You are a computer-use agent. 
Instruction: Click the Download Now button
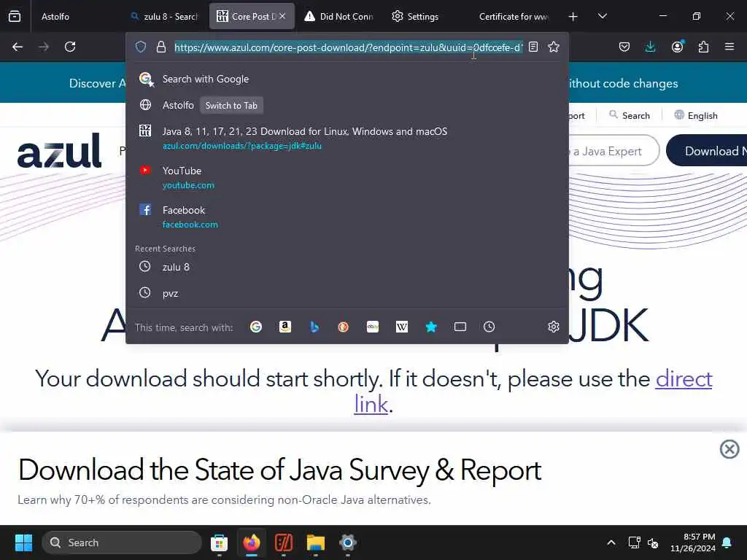tap(707, 151)
